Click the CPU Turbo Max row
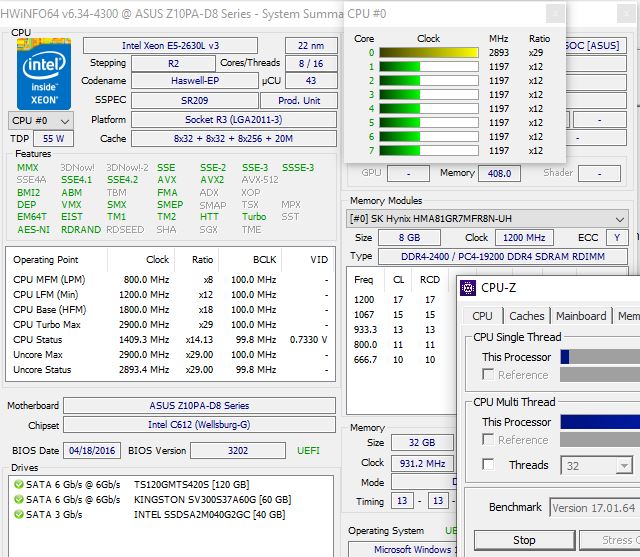The height and width of the screenshot is (557, 640). click(171, 325)
